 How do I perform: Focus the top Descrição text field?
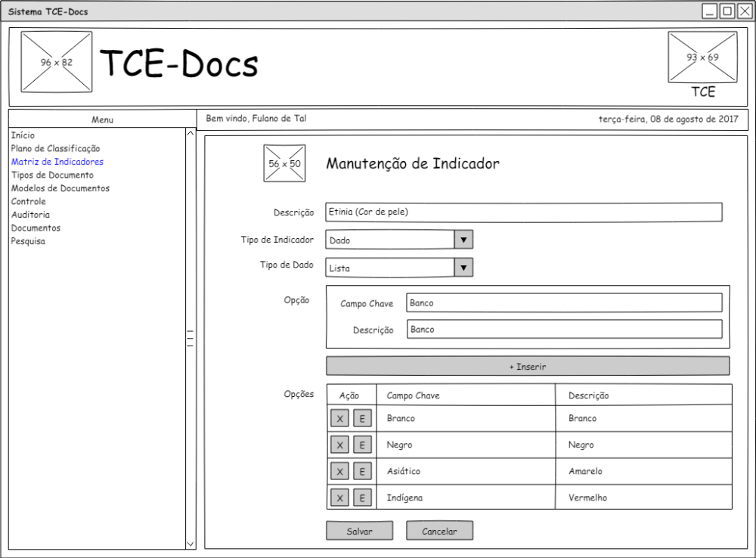click(523, 212)
